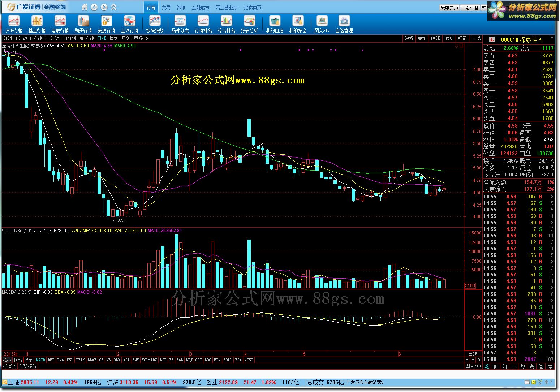The width and height of the screenshot is (560, 392).
Task: Expand the 扩展∧ panel
Action: pos(9,366)
